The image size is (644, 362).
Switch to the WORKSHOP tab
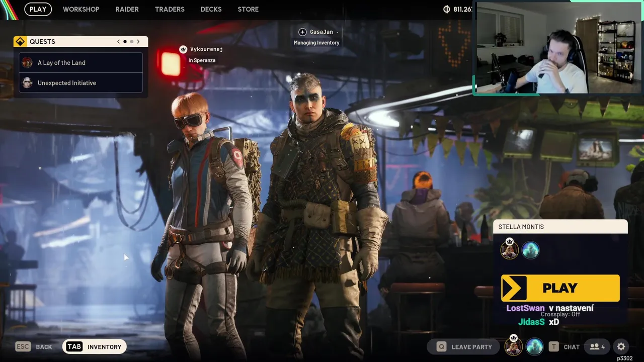(x=81, y=9)
